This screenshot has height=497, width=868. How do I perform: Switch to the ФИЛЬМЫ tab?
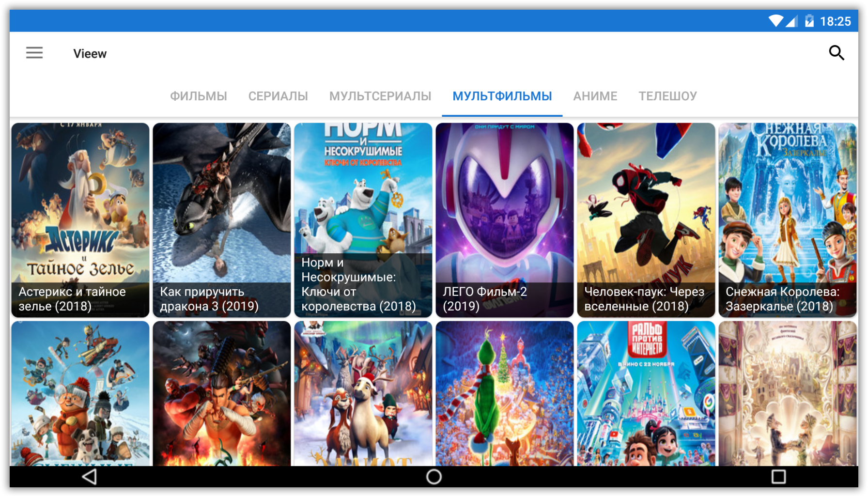[x=198, y=96]
